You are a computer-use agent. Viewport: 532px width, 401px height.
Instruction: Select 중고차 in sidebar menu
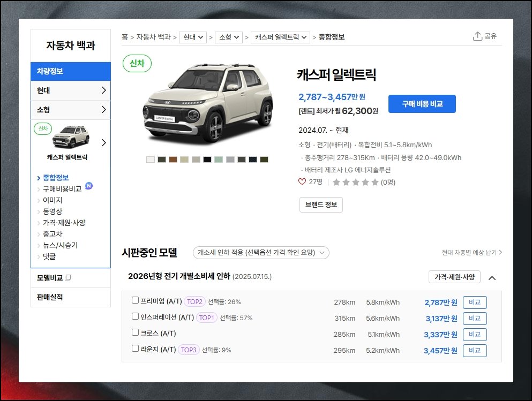53,234
